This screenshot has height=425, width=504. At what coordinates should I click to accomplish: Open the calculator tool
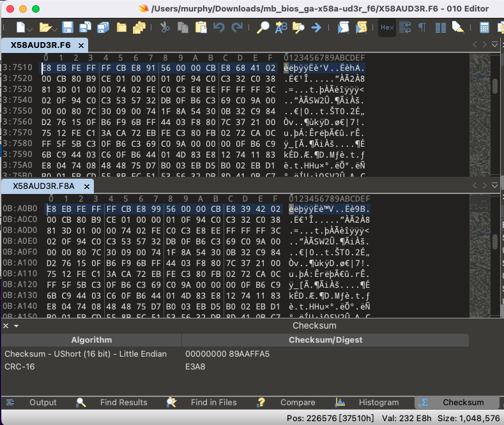point(485,27)
